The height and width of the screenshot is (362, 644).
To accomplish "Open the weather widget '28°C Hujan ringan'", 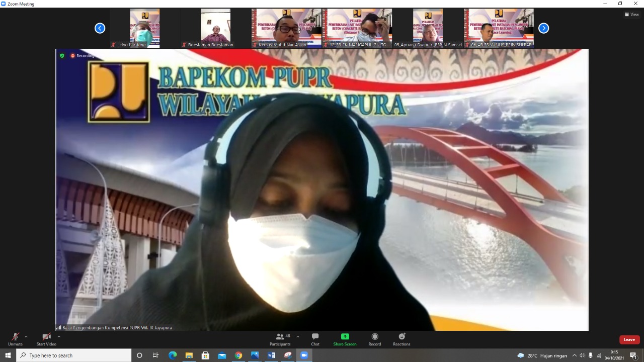I will click(541, 355).
